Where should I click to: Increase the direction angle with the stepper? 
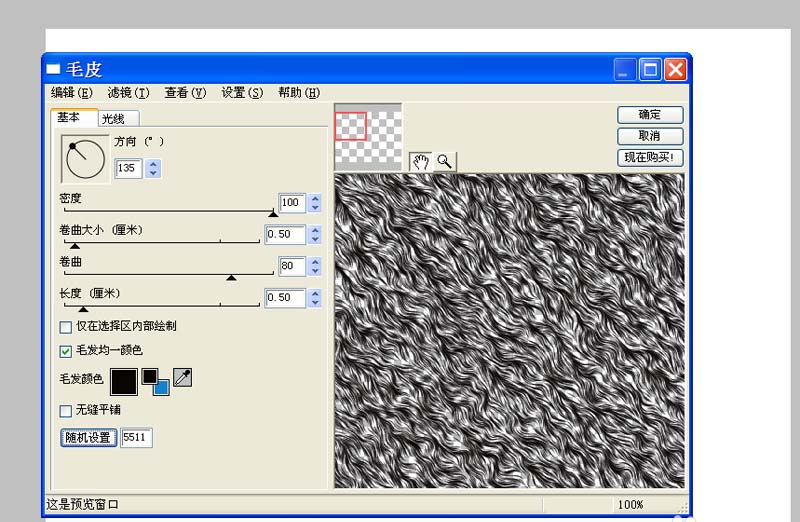coord(153,164)
